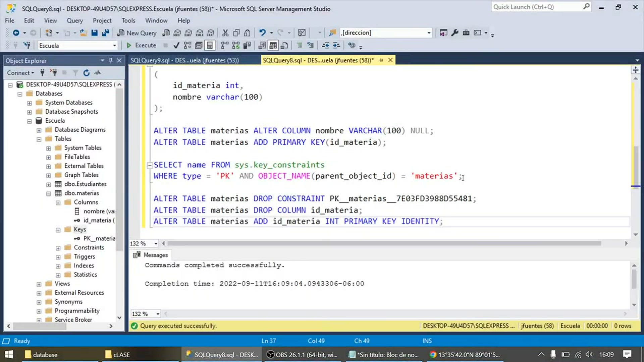644x362 pixels.
Task: Click the Parse checkmark icon
Action: 176,45
